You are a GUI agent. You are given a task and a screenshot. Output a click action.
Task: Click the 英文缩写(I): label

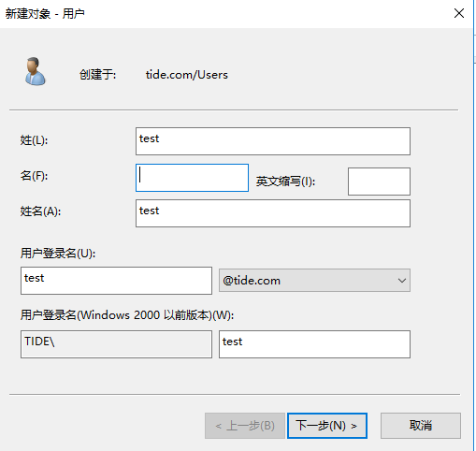click(x=285, y=182)
